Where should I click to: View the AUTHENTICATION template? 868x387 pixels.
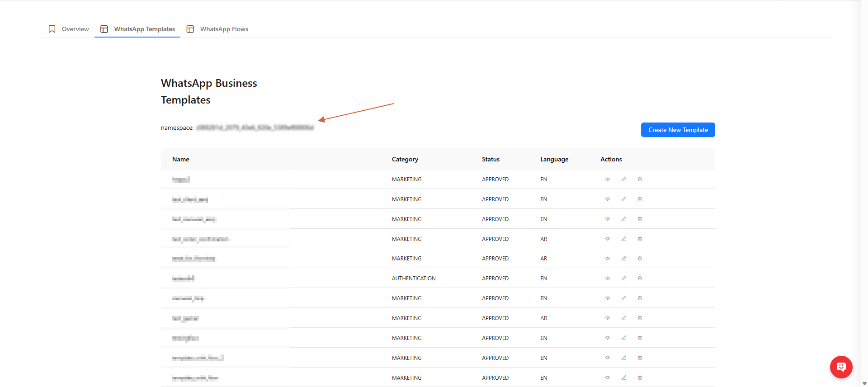point(608,278)
